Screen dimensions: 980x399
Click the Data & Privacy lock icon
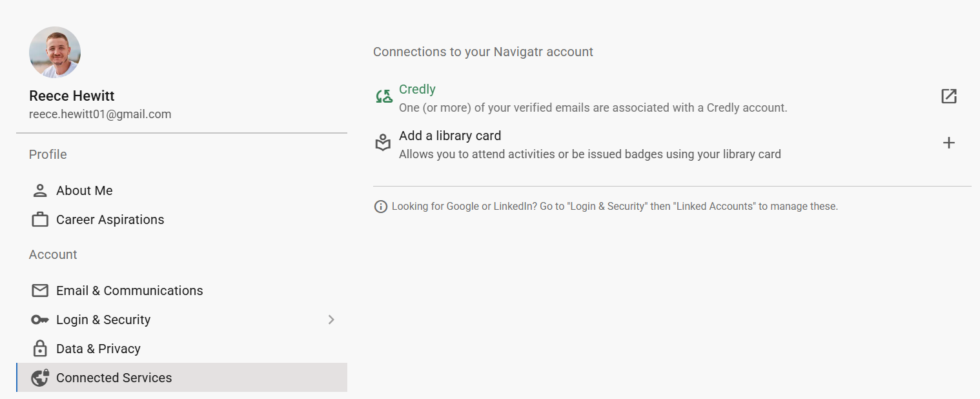click(x=40, y=349)
